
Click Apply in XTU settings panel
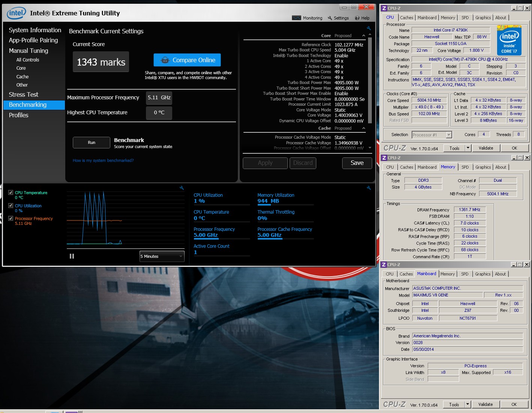tap(265, 163)
